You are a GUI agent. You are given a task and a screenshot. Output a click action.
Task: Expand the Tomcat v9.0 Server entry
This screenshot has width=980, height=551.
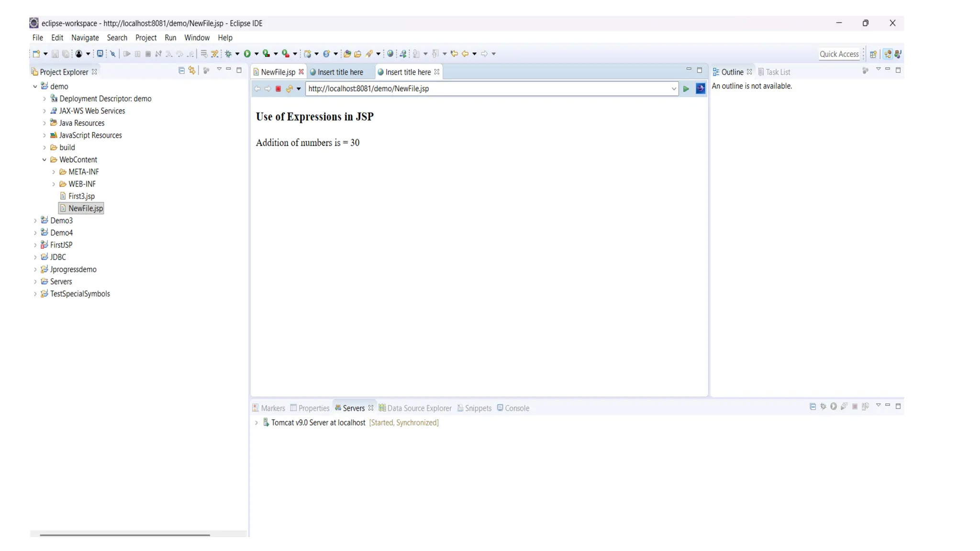256,423
